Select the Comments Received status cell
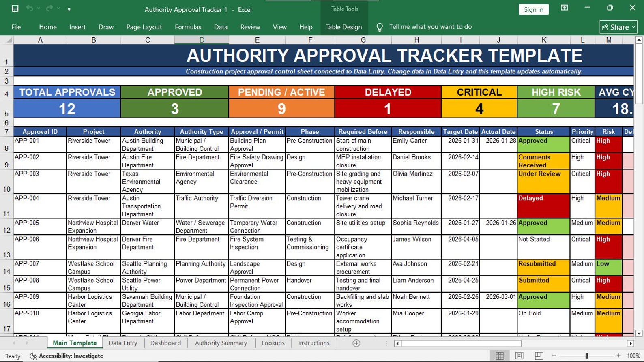Screen dimensions: 644x362 [544, 161]
